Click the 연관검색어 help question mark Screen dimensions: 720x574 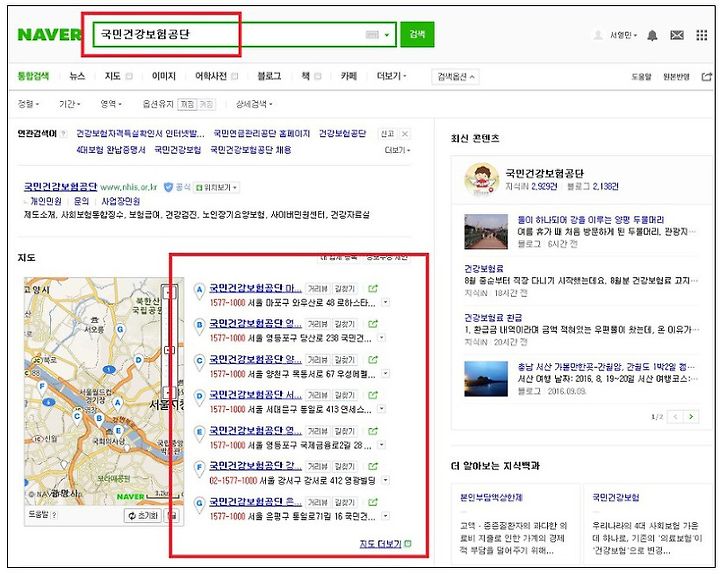tap(63, 134)
